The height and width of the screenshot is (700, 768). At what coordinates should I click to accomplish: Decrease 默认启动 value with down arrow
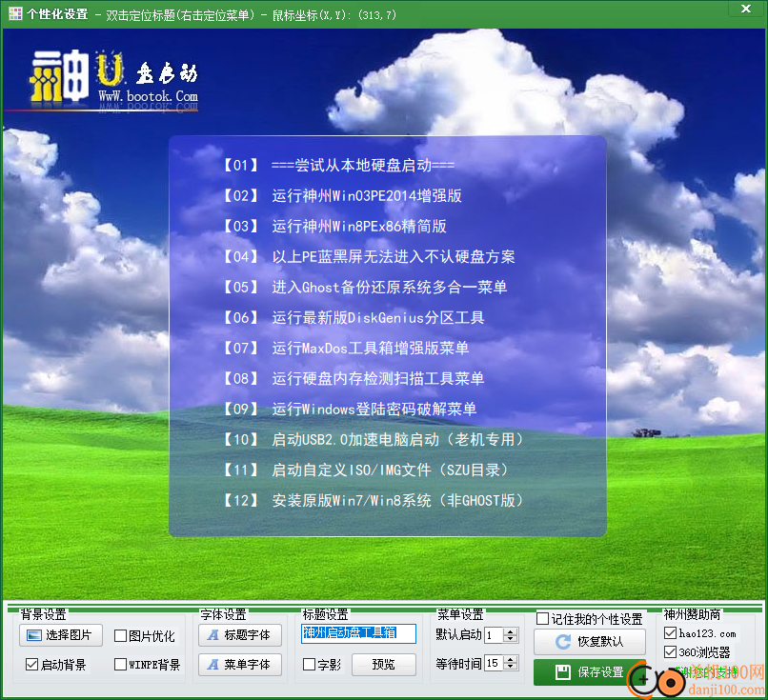(x=511, y=639)
